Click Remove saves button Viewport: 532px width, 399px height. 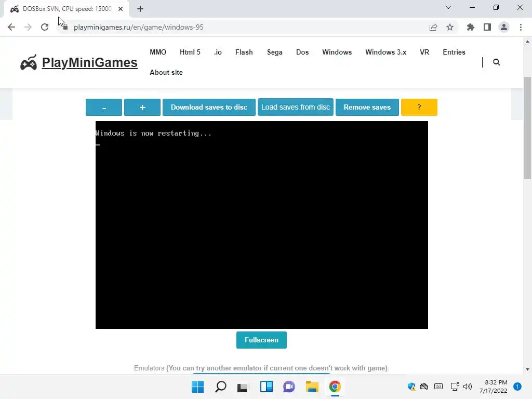(367, 107)
